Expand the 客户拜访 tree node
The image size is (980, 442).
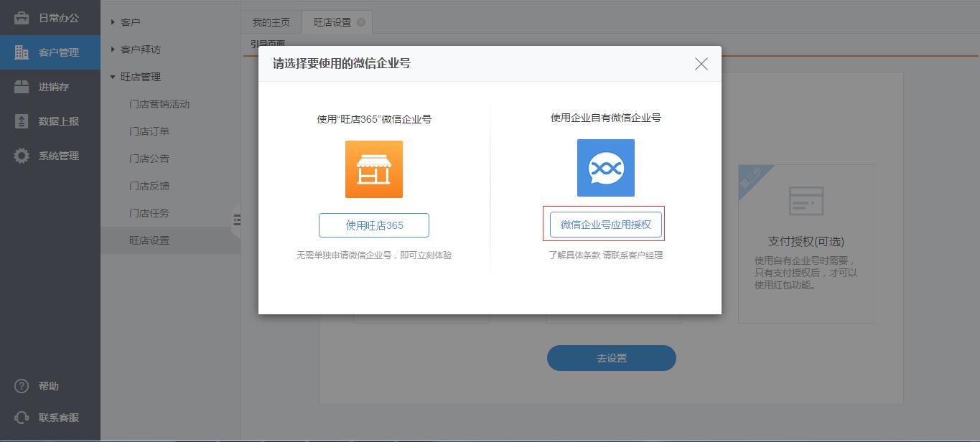[113, 50]
